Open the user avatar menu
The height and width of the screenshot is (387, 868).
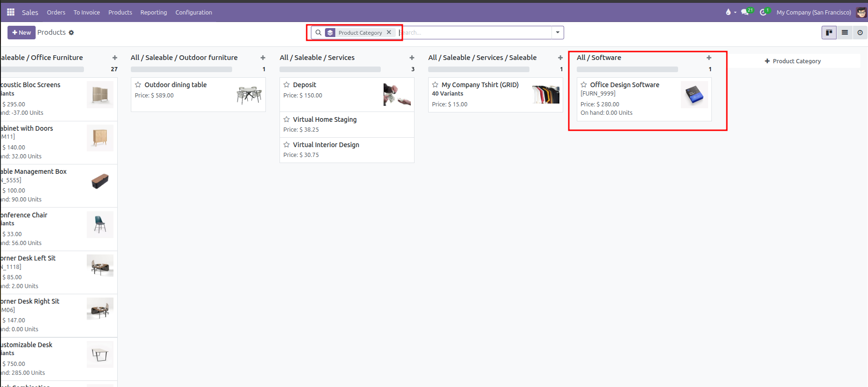861,12
